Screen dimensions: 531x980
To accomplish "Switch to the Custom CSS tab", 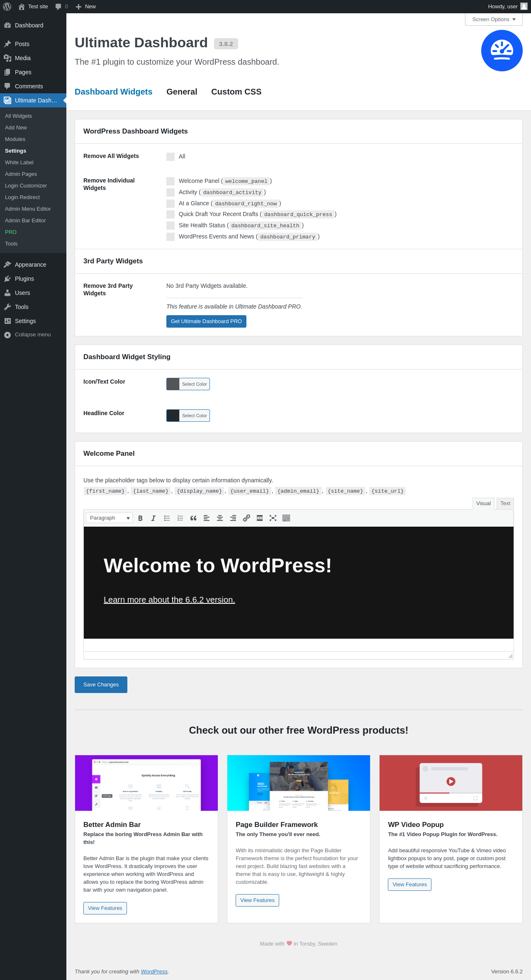I will [236, 92].
